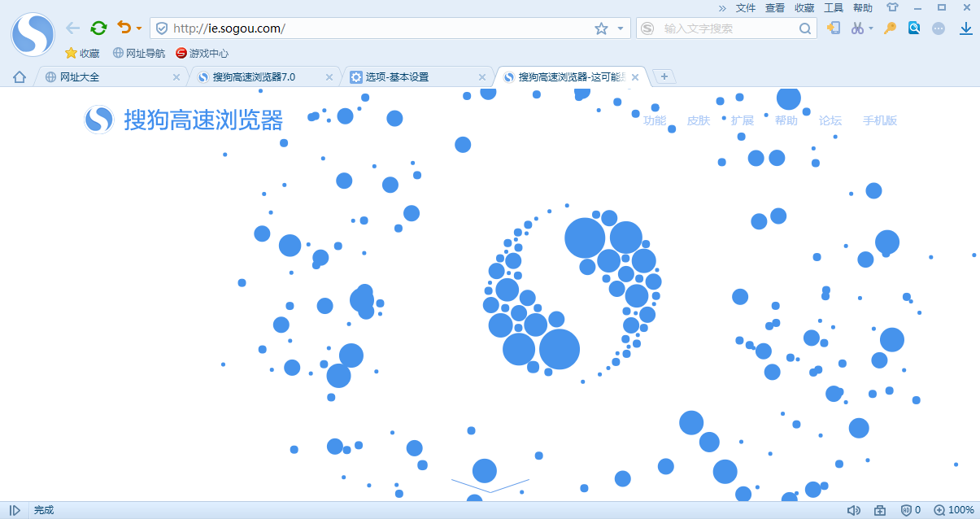Viewport: 980px width, 519px height.
Task: Open the password key manager icon
Action: (891, 28)
